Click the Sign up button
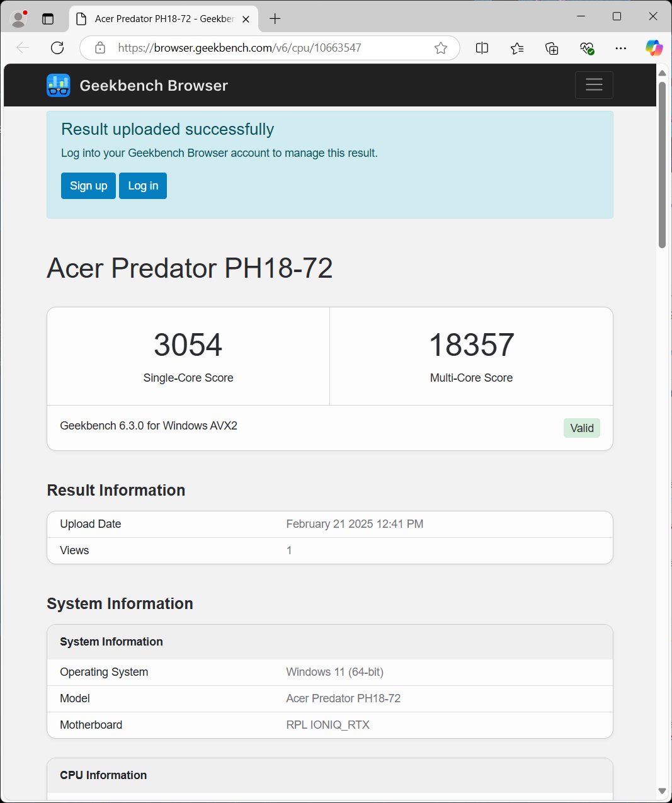Viewport: 672px width, 803px height. [x=88, y=186]
